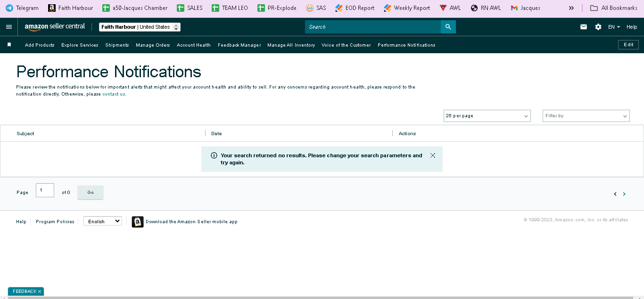Image resolution: width=644 pixels, height=299 pixels.
Task: Open the Jacques Gmail bookmark
Action: tap(526, 8)
